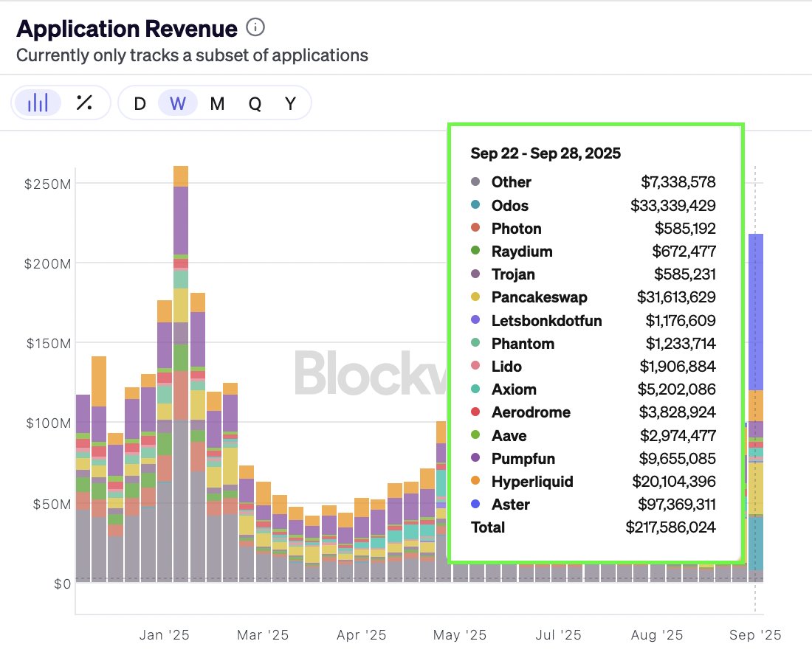Switch to bar chart view
This screenshot has height=658, width=812.
pos(38,103)
